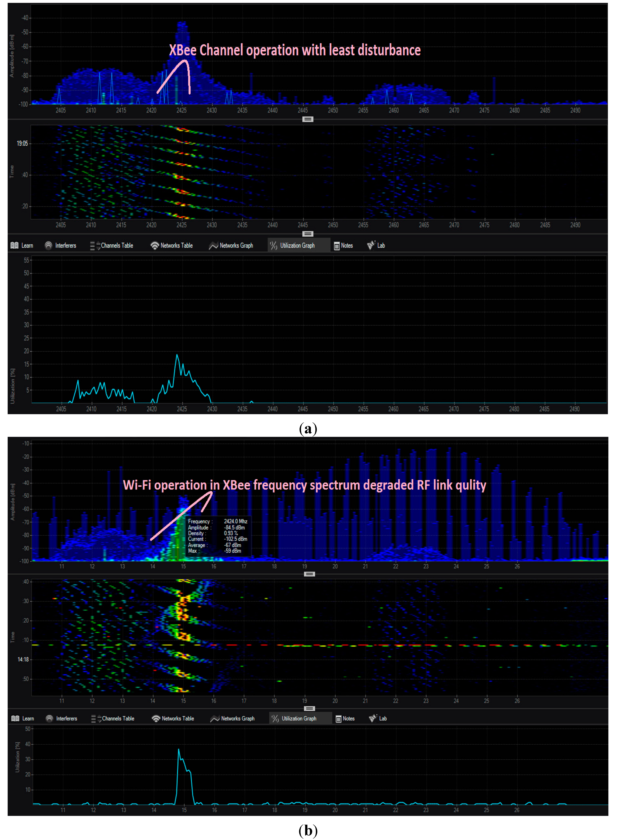This screenshot has width=617, height=840.
Task: Switch to Notes tab in upper screenshot
Action: (347, 245)
